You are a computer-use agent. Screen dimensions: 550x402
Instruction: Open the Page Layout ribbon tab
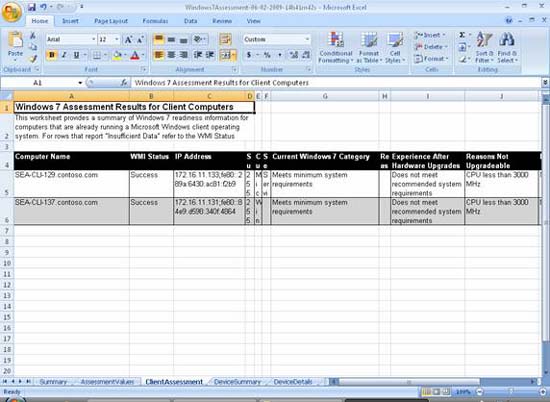[x=111, y=21]
